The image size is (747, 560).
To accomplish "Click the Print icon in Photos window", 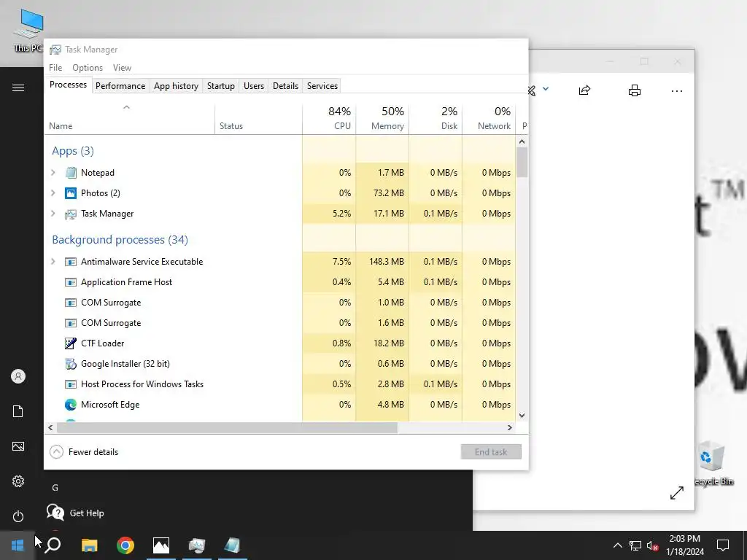I will click(x=635, y=90).
